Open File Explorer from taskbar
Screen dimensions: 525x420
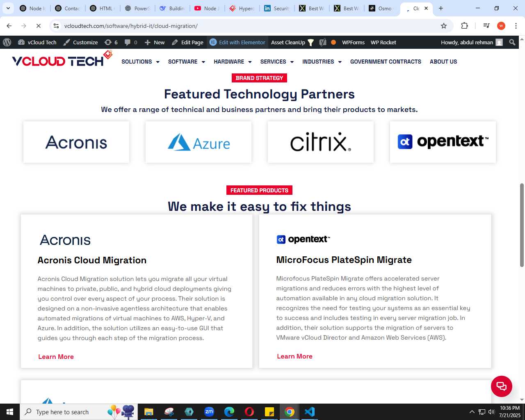[148, 412]
